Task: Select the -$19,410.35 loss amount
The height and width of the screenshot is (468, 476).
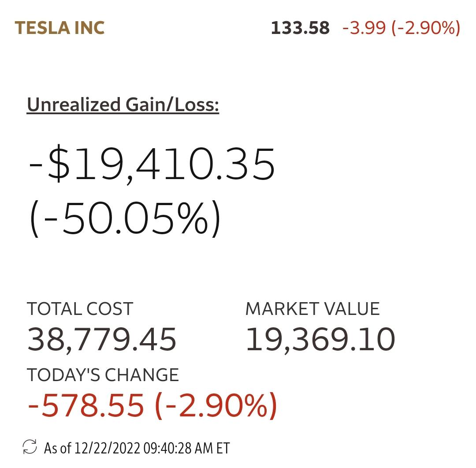Action: pos(152,165)
